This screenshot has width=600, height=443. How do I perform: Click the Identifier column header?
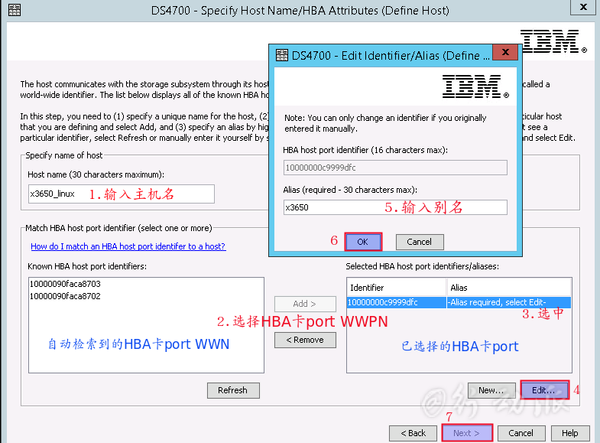[x=396, y=288]
